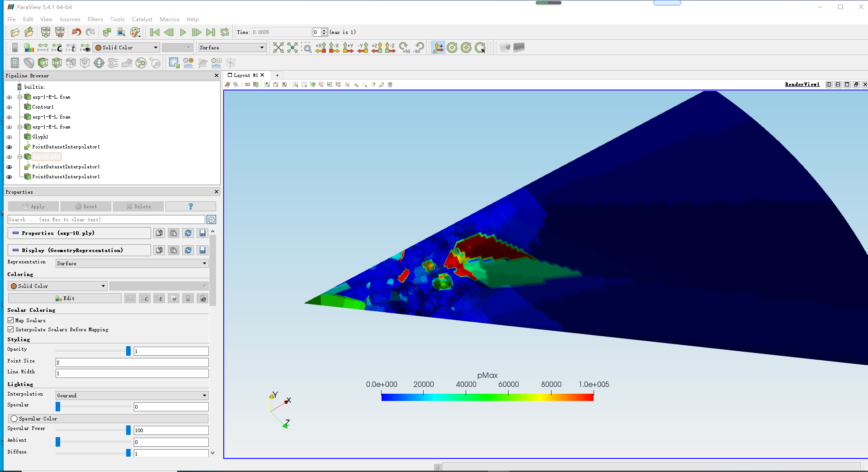
Task: Open the Solid Color coloring dropdown
Action: [58, 286]
